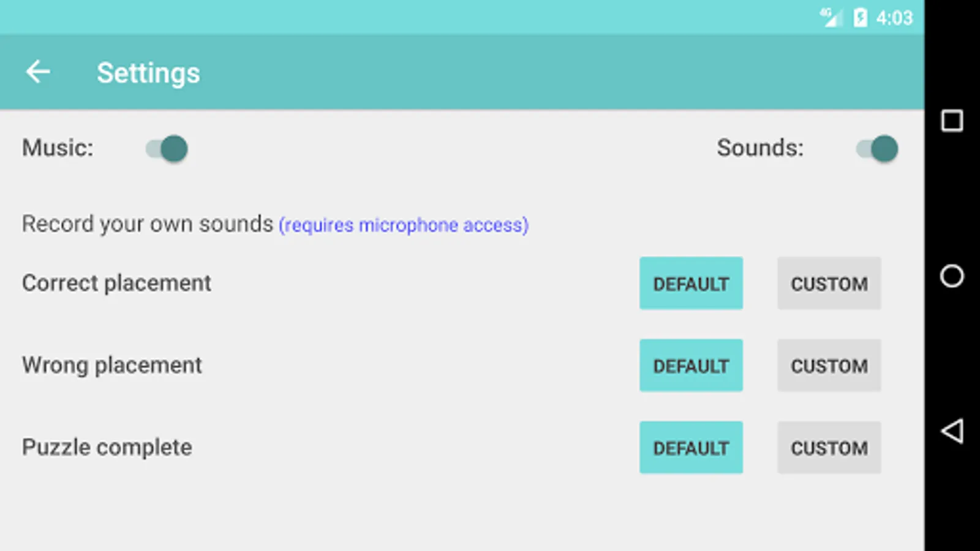Click the 'requires microphone access' link
The height and width of the screenshot is (551, 980).
click(x=404, y=225)
